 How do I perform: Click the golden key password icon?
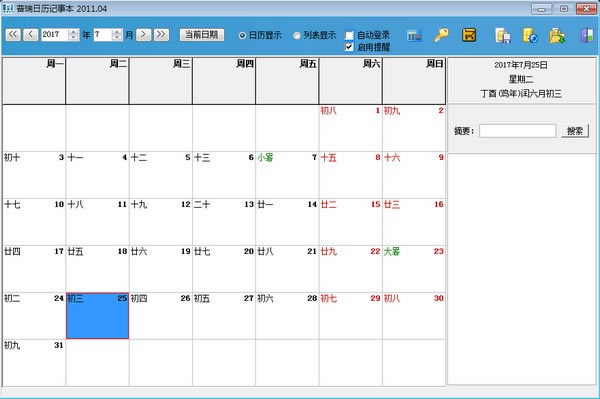pos(441,35)
